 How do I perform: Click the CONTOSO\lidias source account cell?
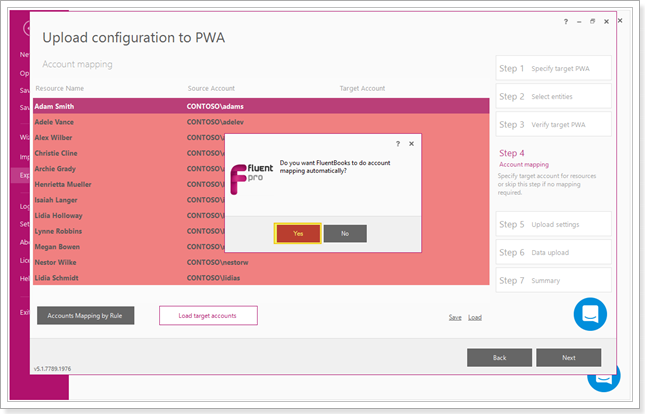[213, 278]
